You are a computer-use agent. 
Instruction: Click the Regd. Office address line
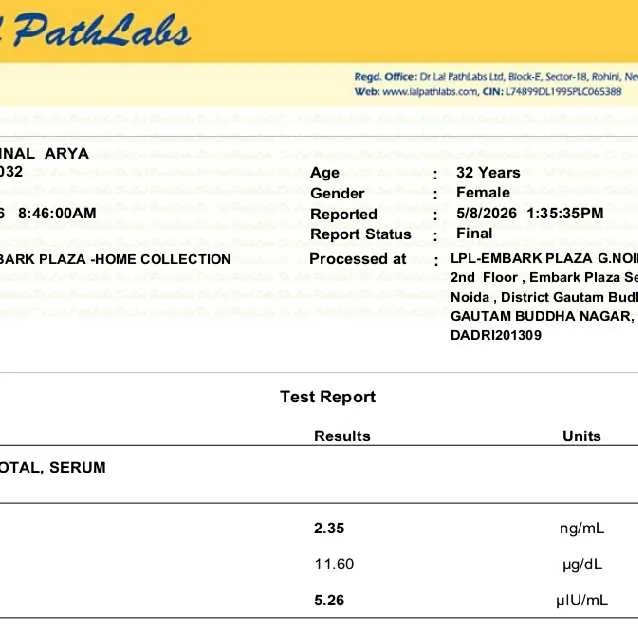496,76
